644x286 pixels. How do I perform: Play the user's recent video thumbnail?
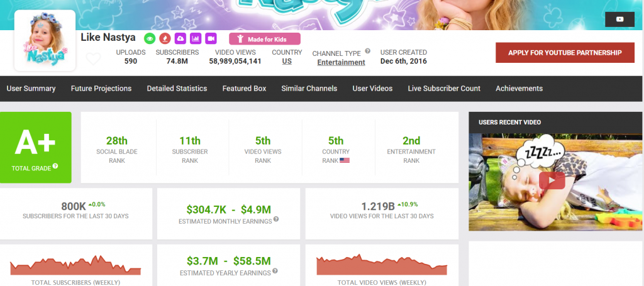tap(551, 180)
